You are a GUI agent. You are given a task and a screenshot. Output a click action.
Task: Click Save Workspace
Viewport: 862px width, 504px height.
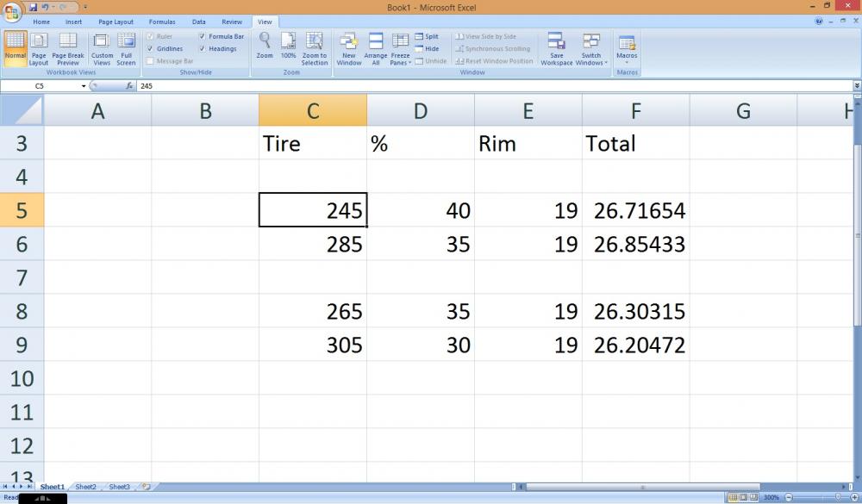point(556,48)
